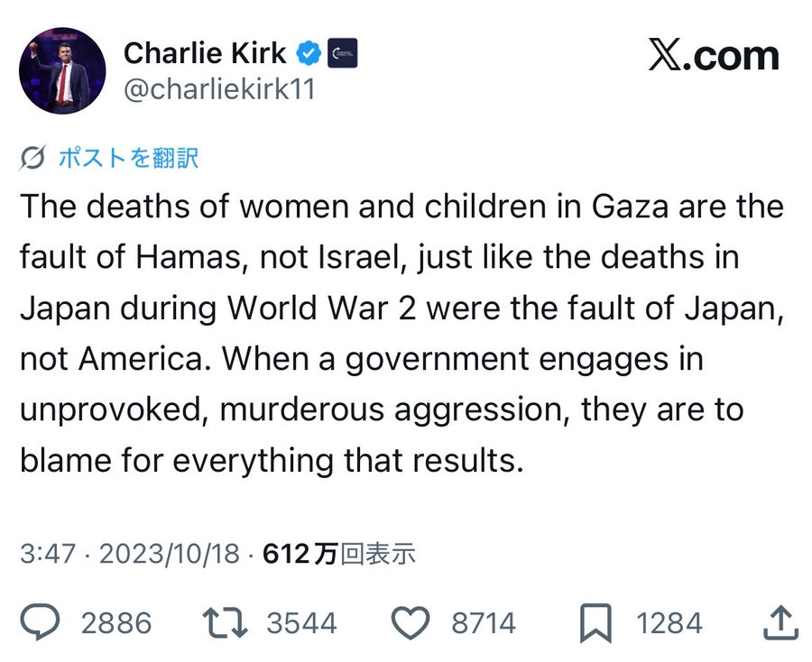
Task: Click the 3:47 post timestamp
Action: click(x=48, y=554)
